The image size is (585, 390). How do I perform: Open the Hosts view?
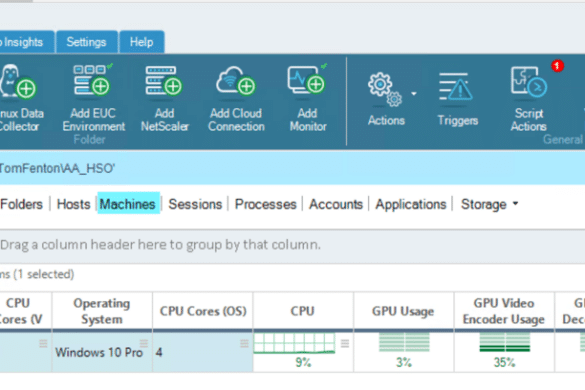tap(73, 204)
